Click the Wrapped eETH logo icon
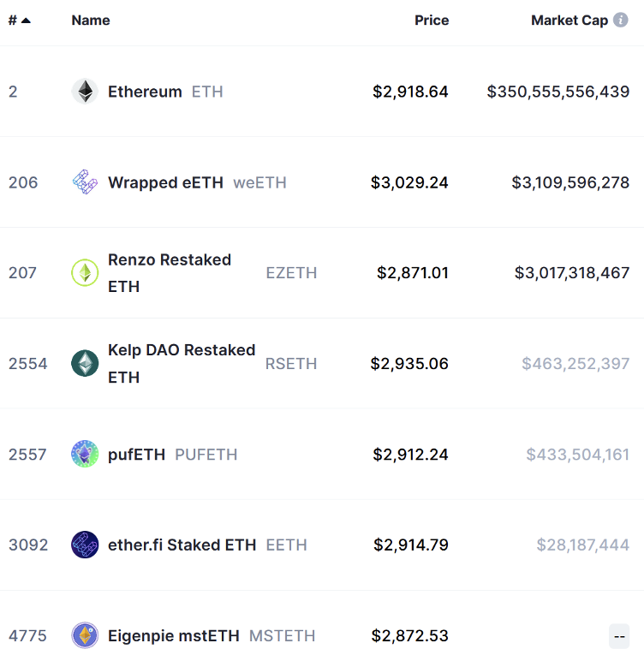Viewport: 644px width, 661px height. click(85, 182)
